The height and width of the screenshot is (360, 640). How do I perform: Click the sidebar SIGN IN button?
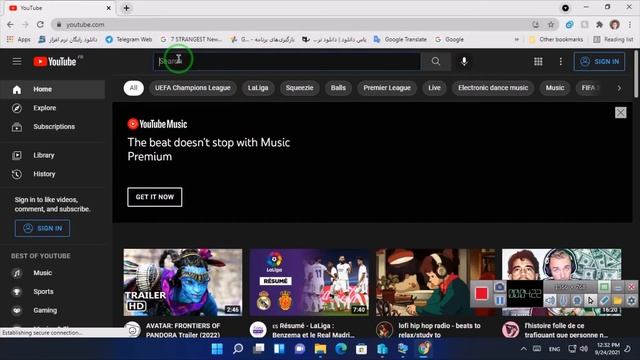pyautogui.click(x=42, y=229)
